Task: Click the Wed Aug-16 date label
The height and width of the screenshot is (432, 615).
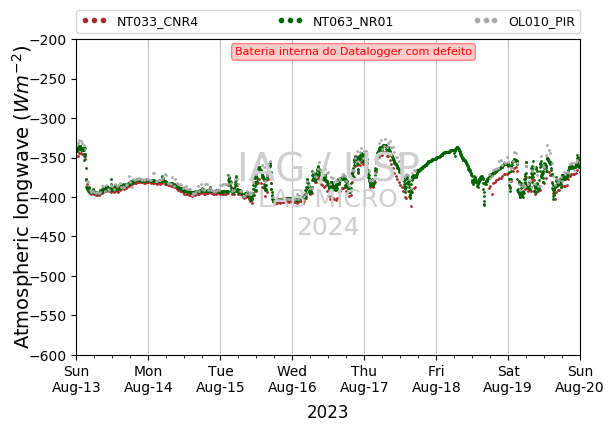Action: [x=292, y=379]
